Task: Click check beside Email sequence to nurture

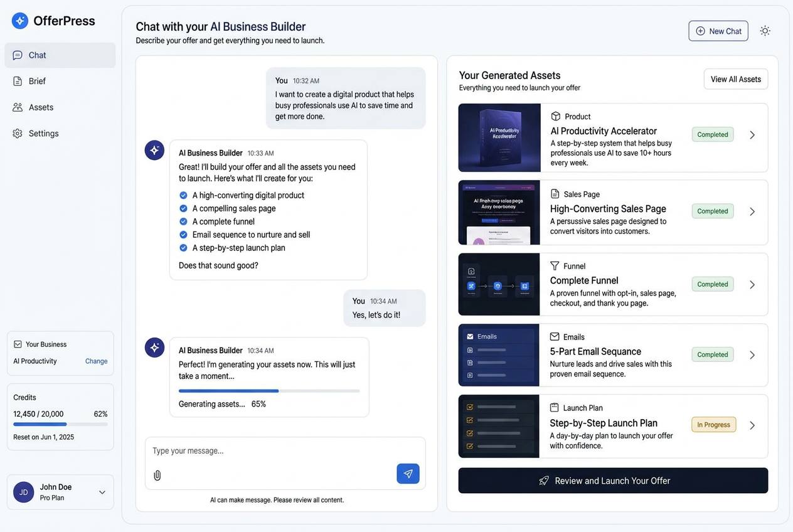Action: coord(183,235)
